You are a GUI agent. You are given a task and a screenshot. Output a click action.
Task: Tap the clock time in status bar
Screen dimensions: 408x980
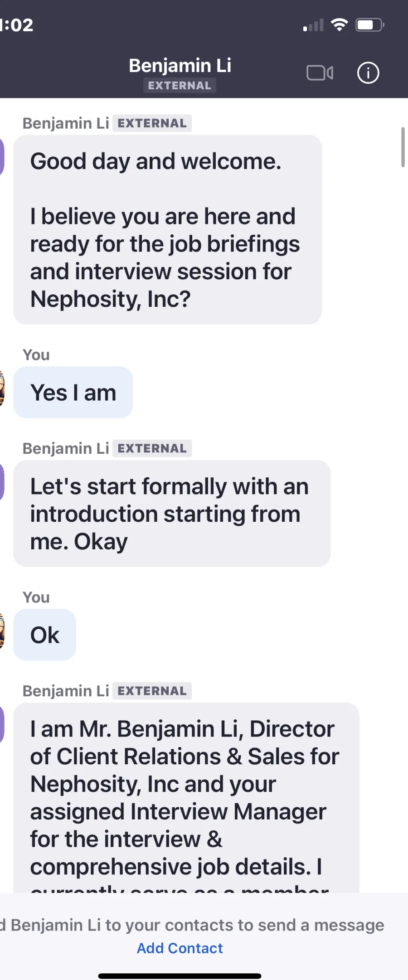17,25
